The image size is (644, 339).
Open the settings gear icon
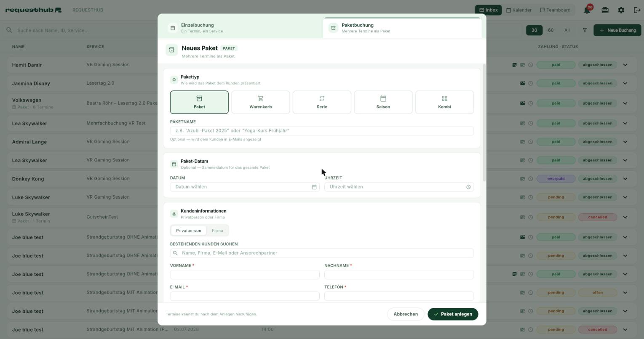(x=621, y=10)
